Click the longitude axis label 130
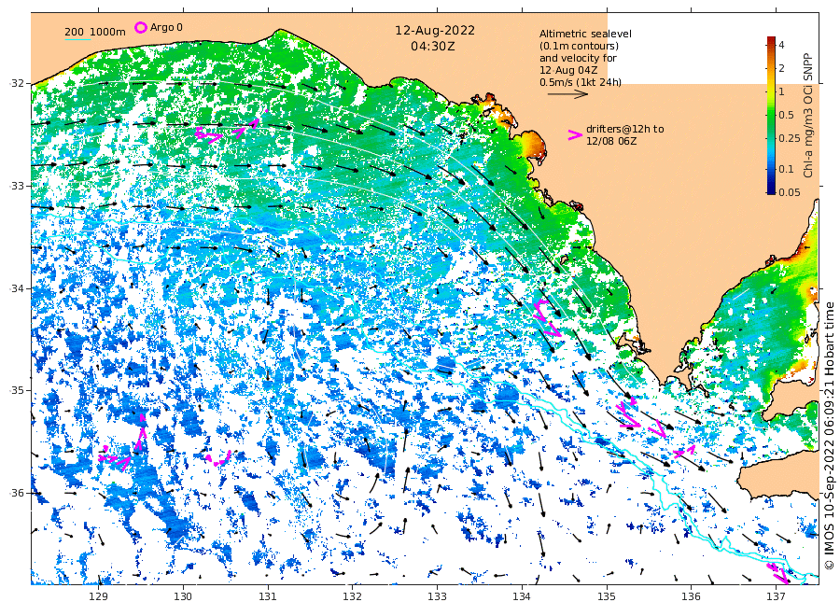 tap(183, 596)
